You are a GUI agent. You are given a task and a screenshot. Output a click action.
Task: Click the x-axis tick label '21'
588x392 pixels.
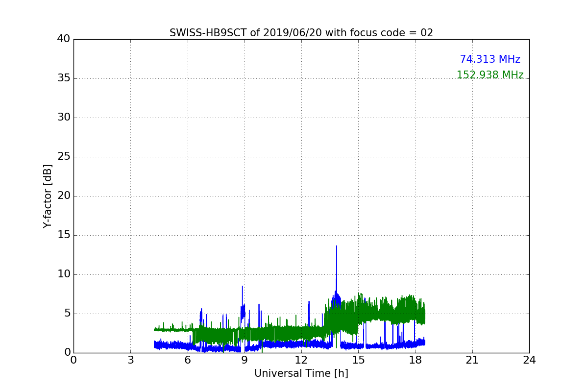tap(472, 360)
